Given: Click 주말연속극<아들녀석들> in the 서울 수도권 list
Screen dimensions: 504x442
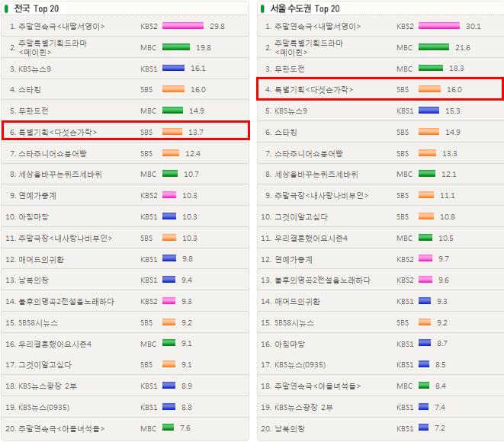Looking at the screenshot, I should 317,386.
